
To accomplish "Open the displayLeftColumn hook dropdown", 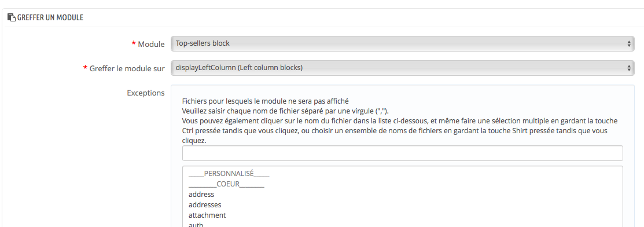I will [403, 68].
